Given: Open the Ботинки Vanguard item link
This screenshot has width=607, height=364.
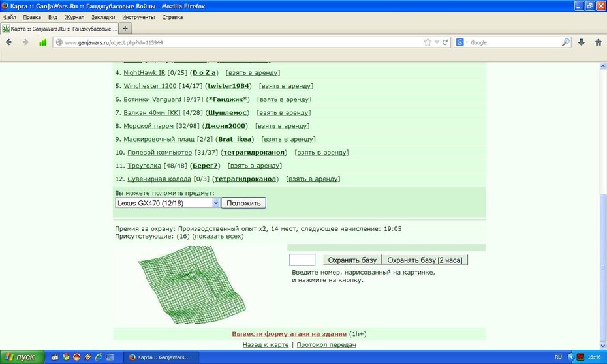Looking at the screenshot, I should click(x=152, y=99).
